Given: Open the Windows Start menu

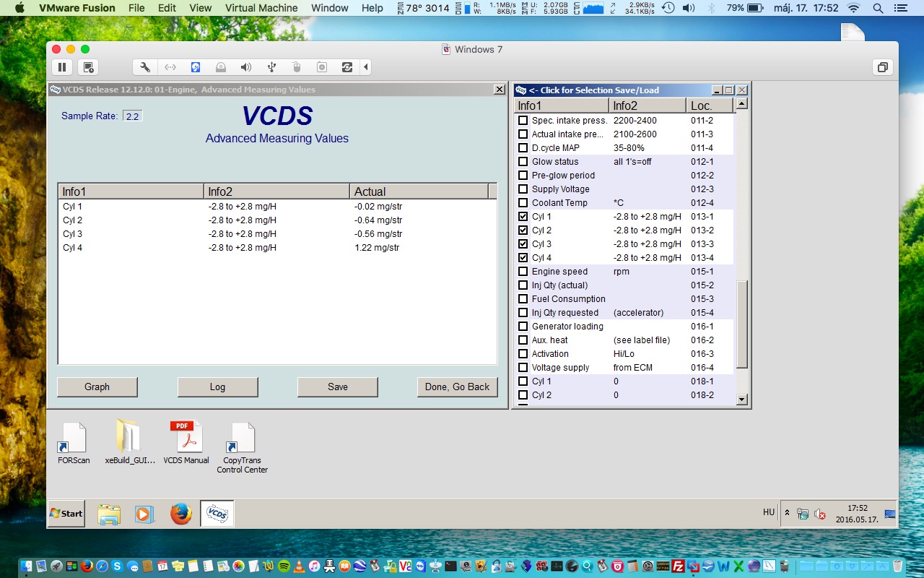Looking at the screenshot, I should click(x=66, y=514).
